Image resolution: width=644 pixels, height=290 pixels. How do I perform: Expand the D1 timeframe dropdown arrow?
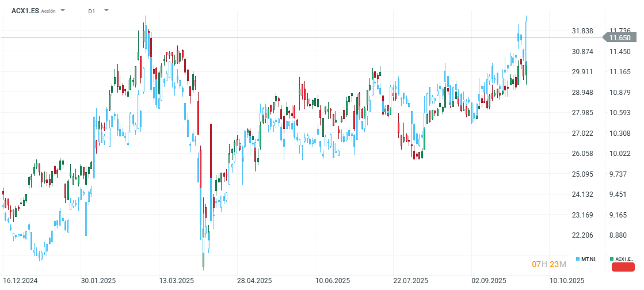(106, 10)
